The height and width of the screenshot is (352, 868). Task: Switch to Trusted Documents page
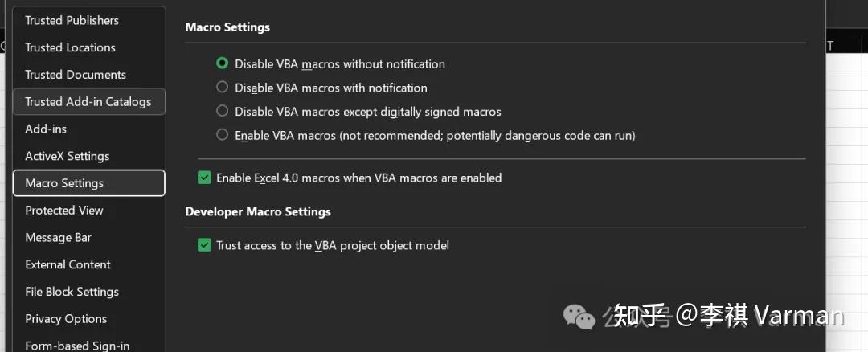pos(76,75)
